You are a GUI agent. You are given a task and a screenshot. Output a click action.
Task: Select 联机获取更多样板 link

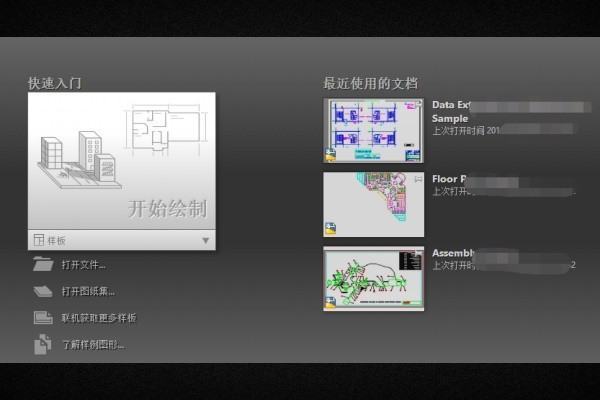click(99, 318)
